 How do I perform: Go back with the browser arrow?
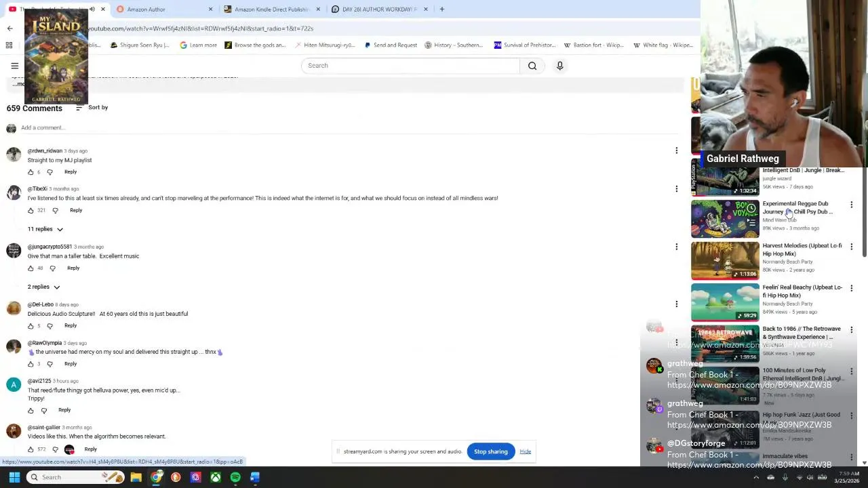coord(9,28)
